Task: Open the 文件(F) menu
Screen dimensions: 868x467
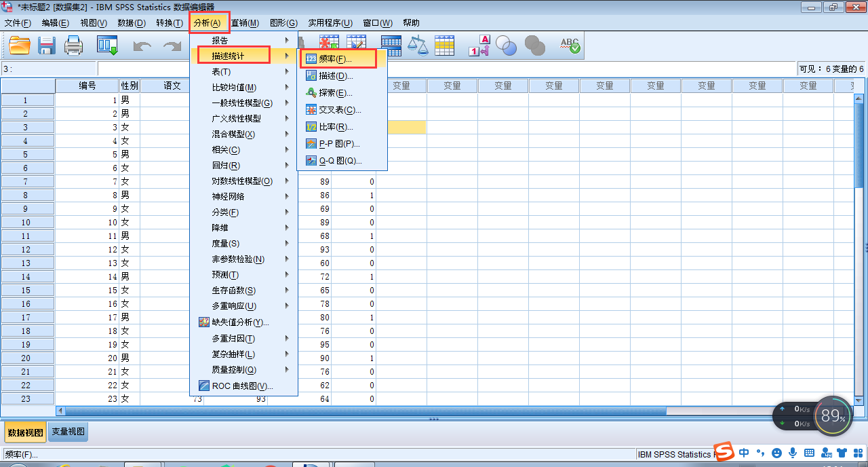Action: [18, 22]
